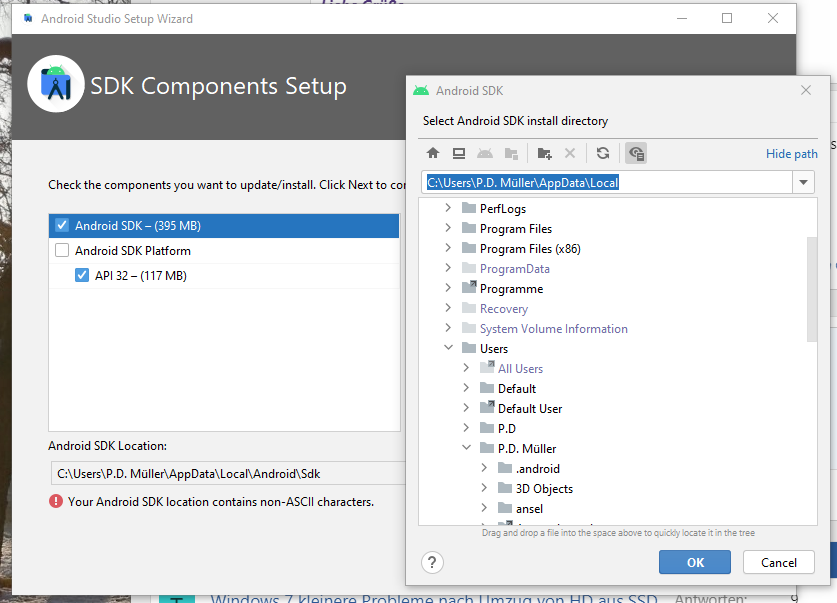Expand the Recovery folder node

[x=448, y=308]
